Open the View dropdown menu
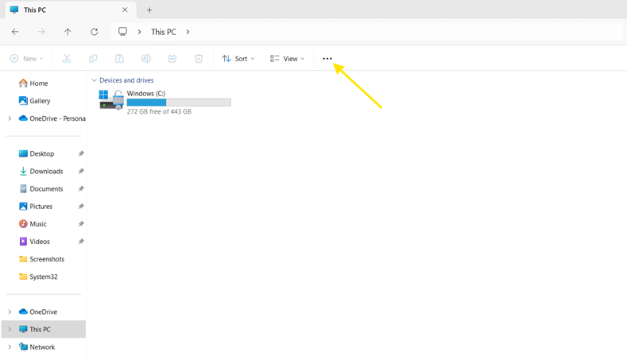Screen dimensions: 627x364 click(287, 59)
